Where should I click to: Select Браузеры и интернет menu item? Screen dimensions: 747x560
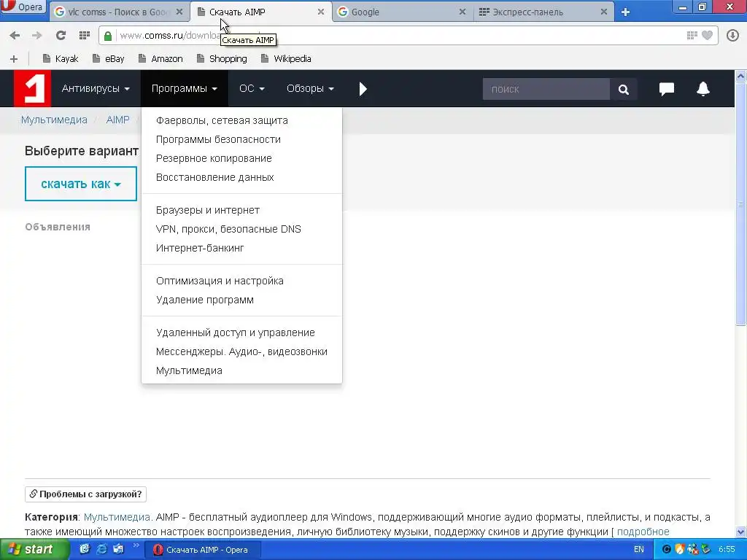pyautogui.click(x=208, y=211)
